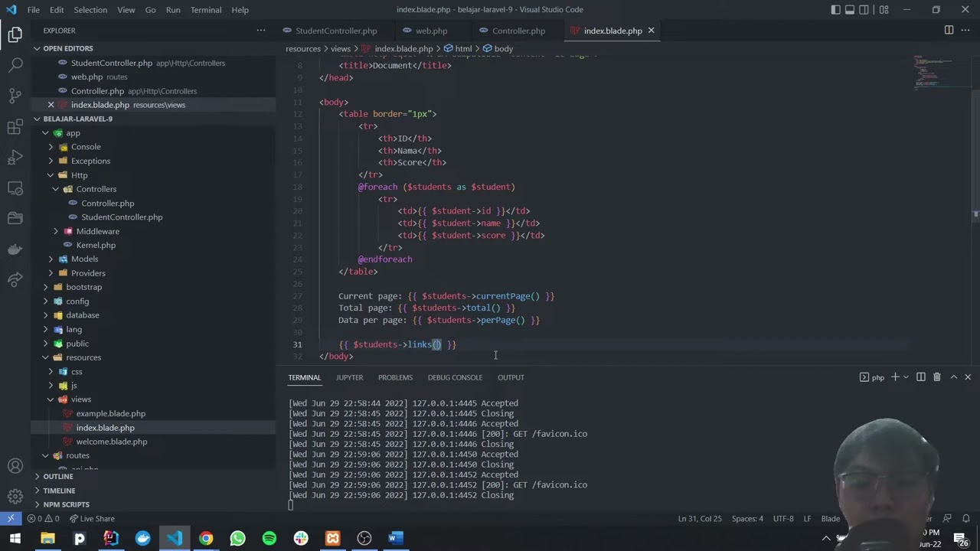The width and height of the screenshot is (980, 551).
Task: Open the Run and Debug view
Action: point(15,158)
